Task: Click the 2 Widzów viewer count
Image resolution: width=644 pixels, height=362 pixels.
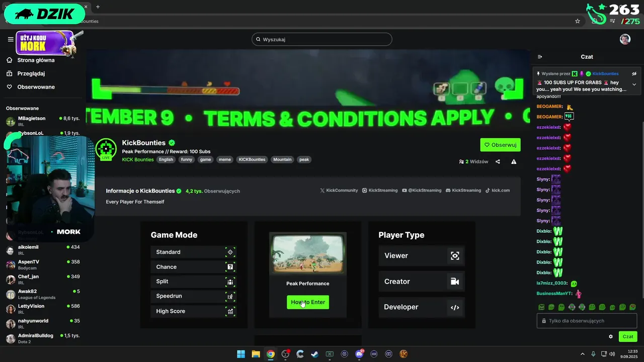Action: (x=473, y=161)
